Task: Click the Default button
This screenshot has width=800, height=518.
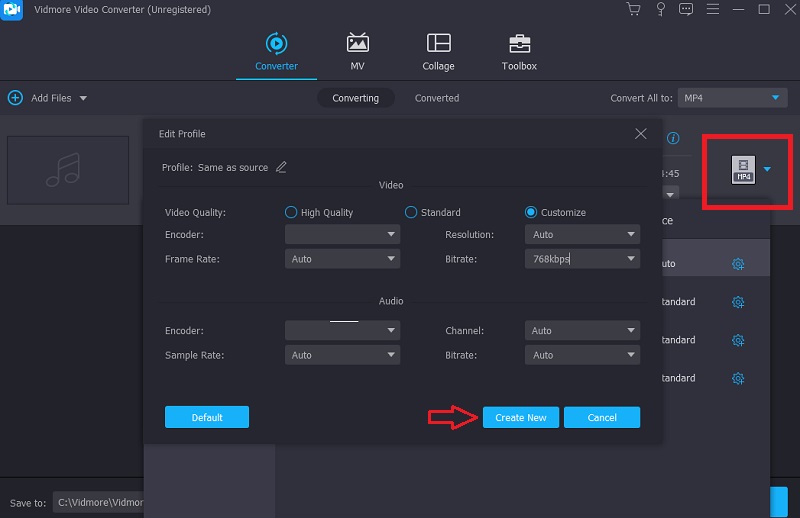Action: click(x=207, y=417)
